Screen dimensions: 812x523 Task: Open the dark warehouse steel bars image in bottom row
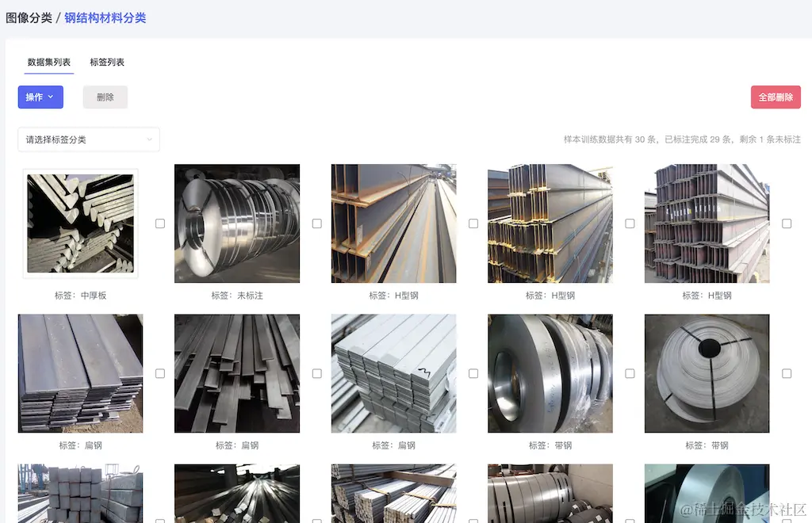pos(237,494)
